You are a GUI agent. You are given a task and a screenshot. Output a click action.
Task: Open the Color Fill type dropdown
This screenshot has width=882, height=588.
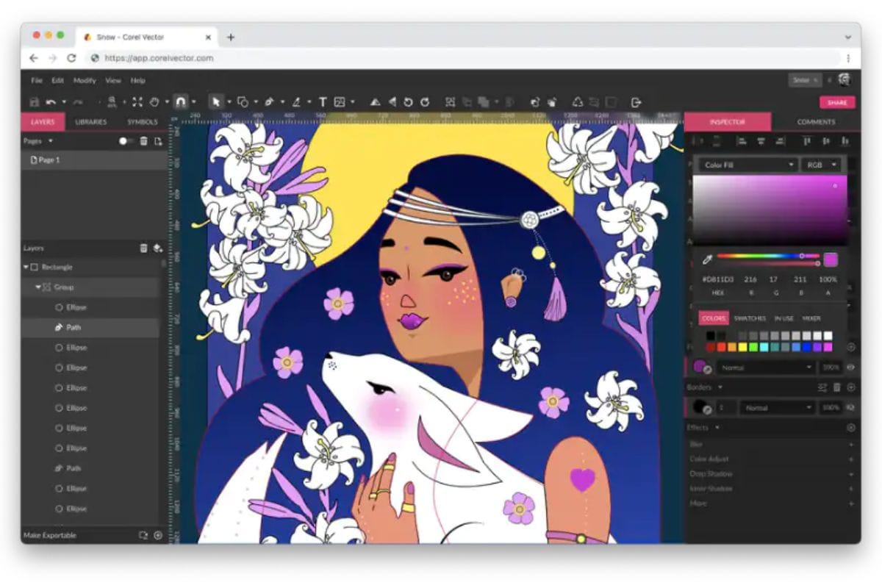pyautogui.click(x=748, y=165)
